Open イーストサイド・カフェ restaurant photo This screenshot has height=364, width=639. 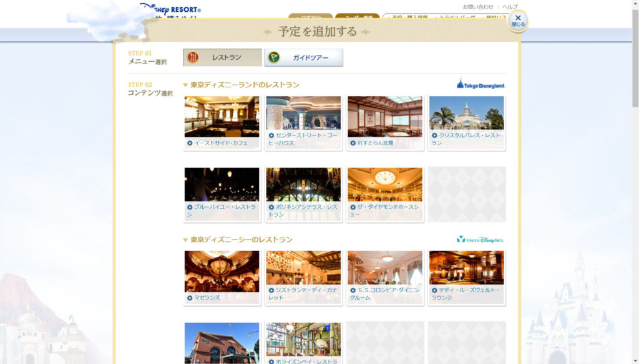(222, 117)
